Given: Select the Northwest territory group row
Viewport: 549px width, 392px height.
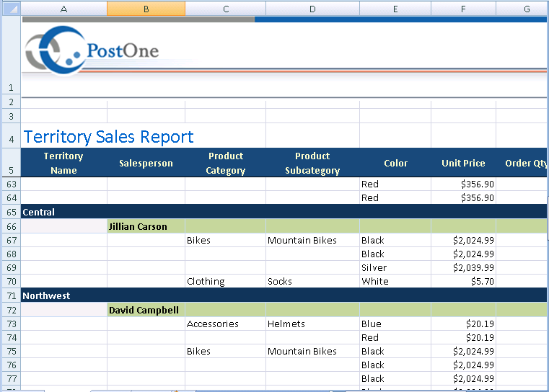Looking at the screenshot, I should (x=284, y=295).
